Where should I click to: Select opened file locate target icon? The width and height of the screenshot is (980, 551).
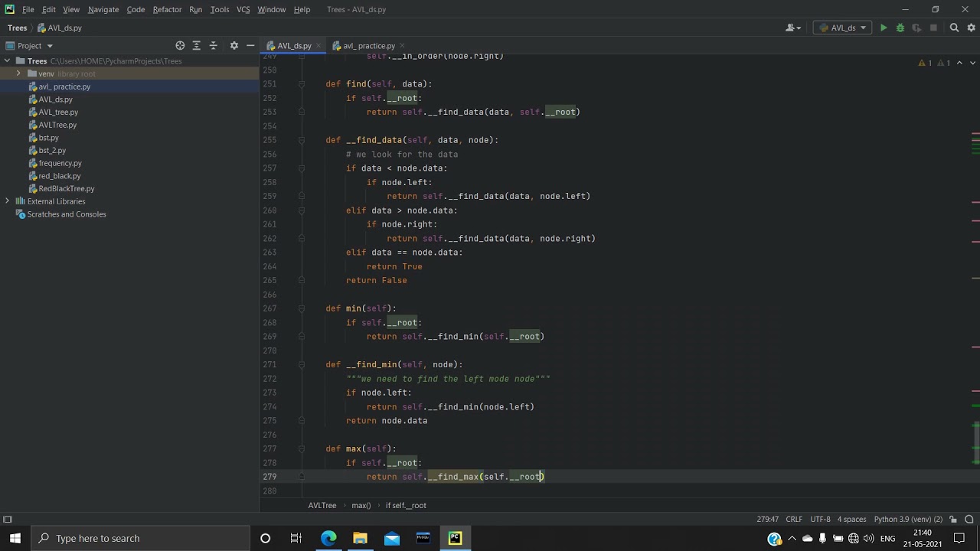[180, 46]
